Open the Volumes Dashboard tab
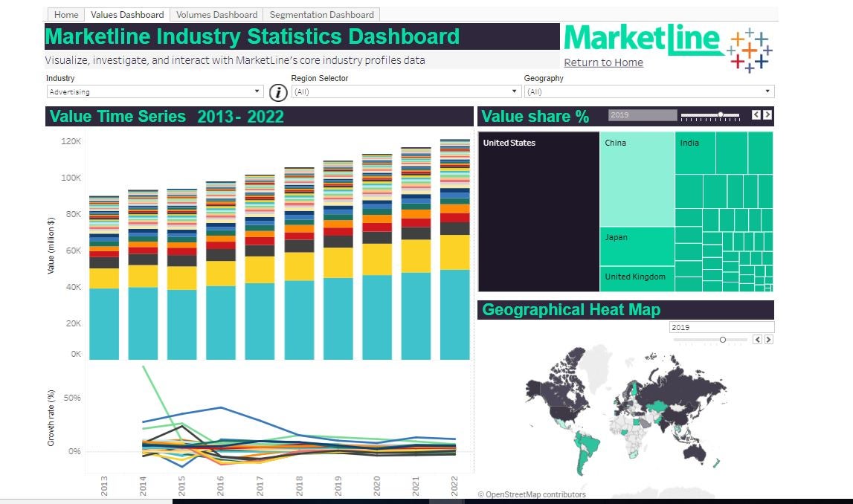 pos(216,15)
